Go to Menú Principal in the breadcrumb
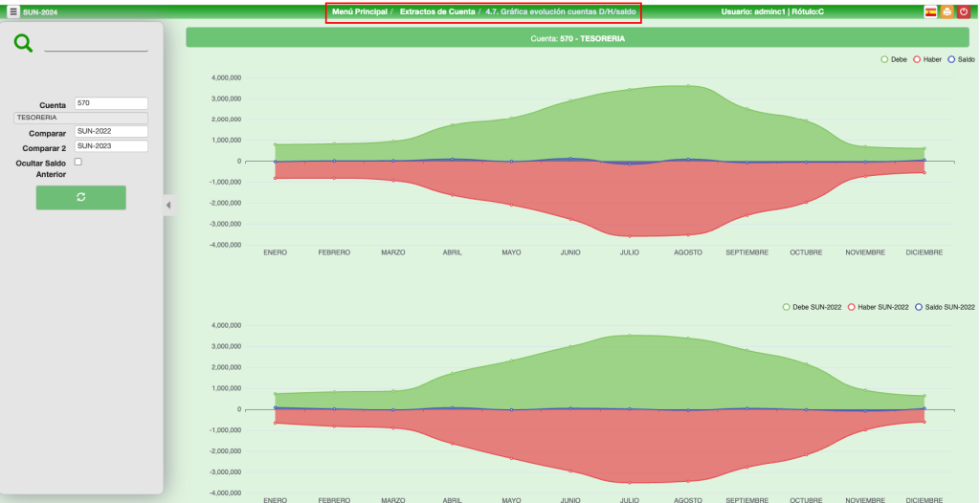980x503 pixels. [x=360, y=11]
